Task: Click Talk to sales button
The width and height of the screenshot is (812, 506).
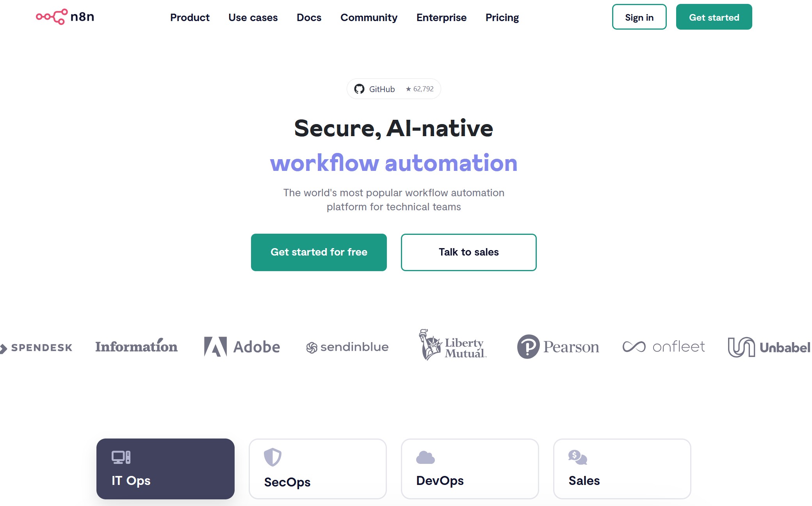Action: coord(468,252)
